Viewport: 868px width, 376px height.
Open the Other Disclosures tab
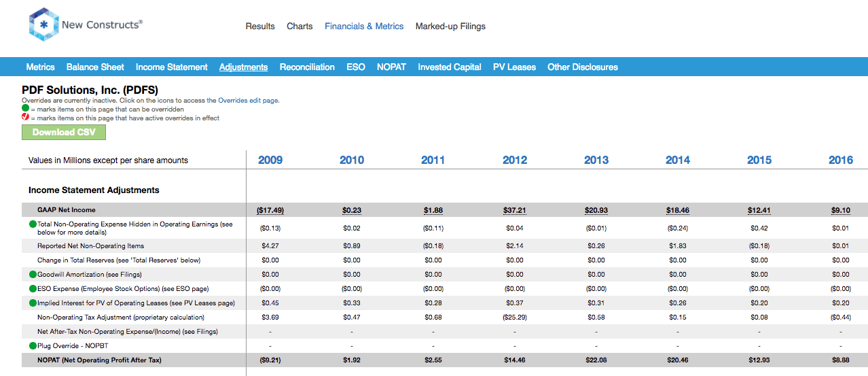(583, 67)
